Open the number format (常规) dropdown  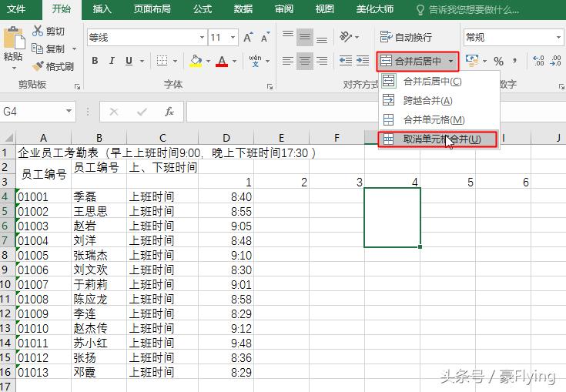(x=558, y=37)
